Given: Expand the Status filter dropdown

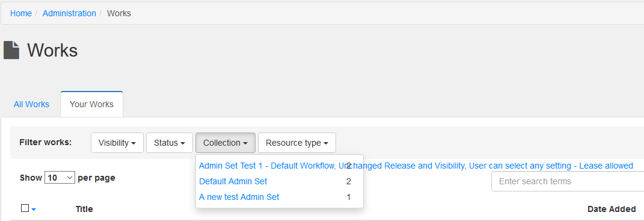Looking at the screenshot, I should (169, 143).
